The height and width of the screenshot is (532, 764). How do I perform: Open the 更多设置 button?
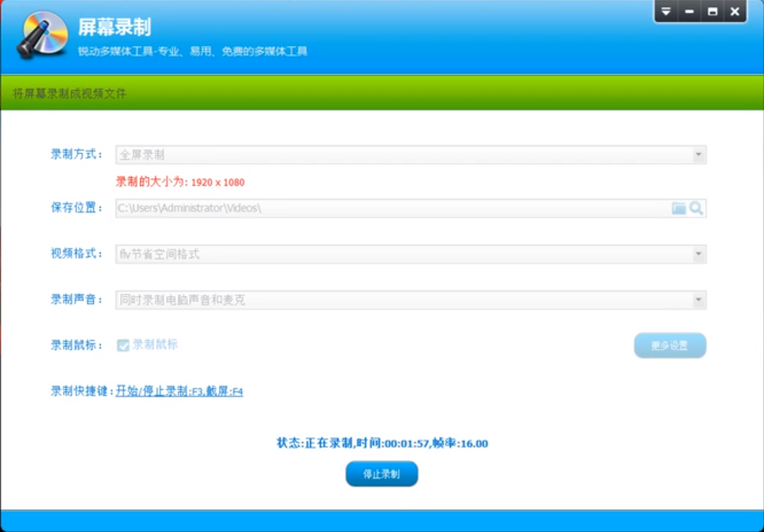tap(669, 345)
